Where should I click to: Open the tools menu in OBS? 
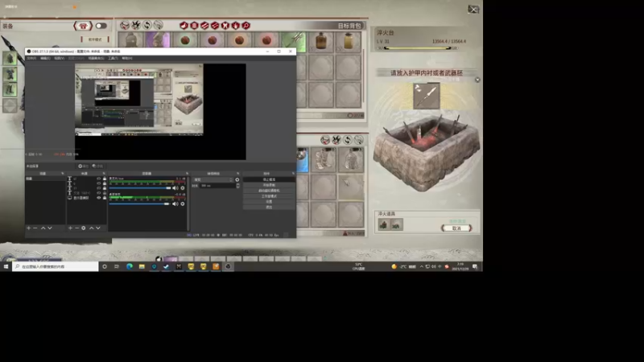click(x=113, y=58)
